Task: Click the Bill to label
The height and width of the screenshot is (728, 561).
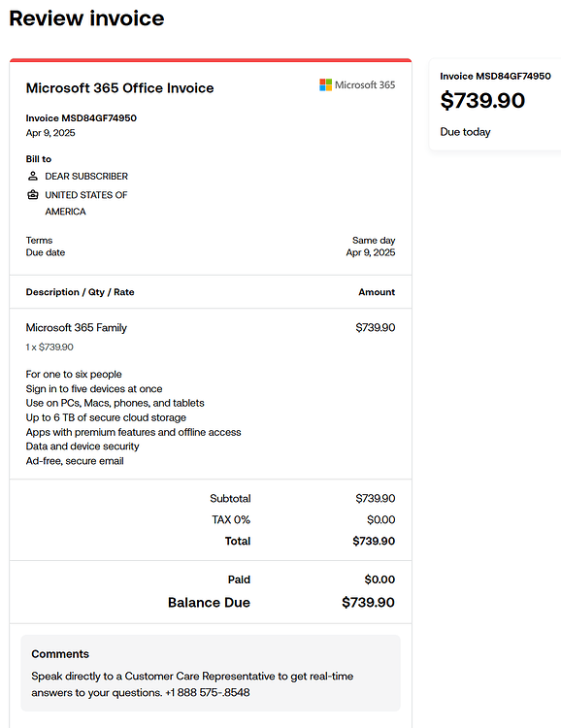Action: (39, 159)
